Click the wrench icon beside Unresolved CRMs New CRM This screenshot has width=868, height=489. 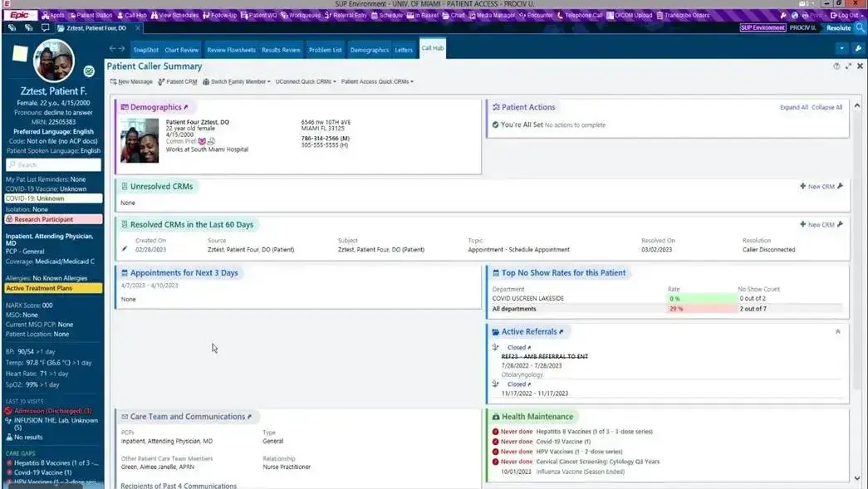[x=840, y=187]
